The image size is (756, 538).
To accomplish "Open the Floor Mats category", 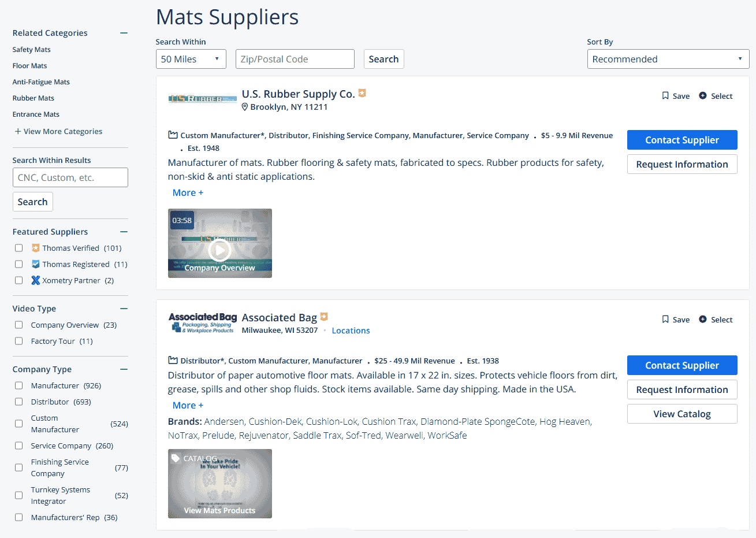I will coord(30,66).
